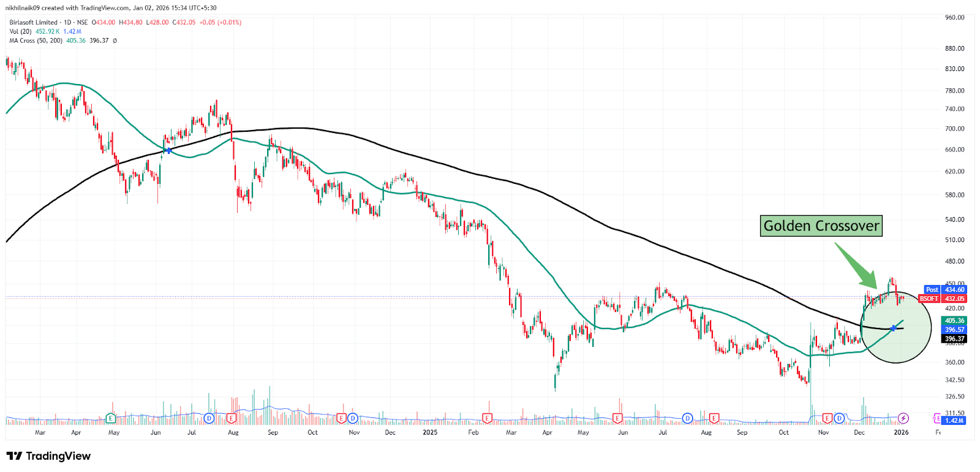Click the blue MA cross marker near June 2024

click(x=168, y=150)
